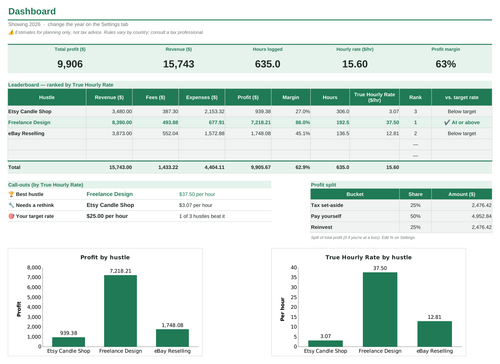Select the Pay yourself share cell 50%
Image resolution: width=500 pixels, height=364 pixels.
(x=415, y=216)
